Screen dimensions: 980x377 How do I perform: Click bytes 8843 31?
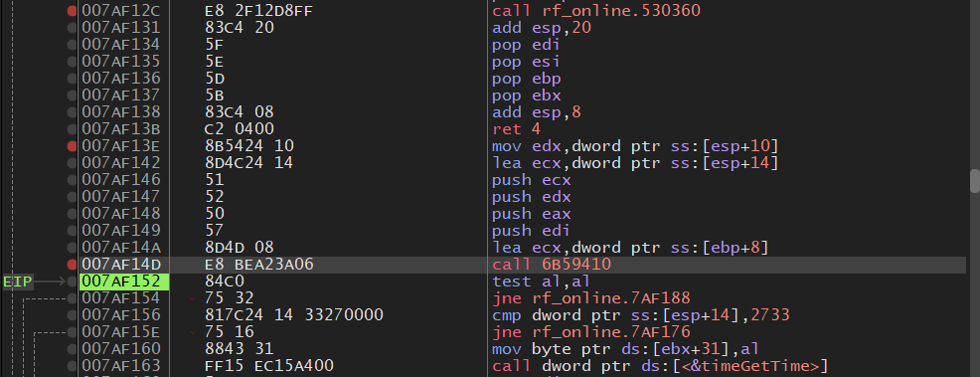[240, 349]
